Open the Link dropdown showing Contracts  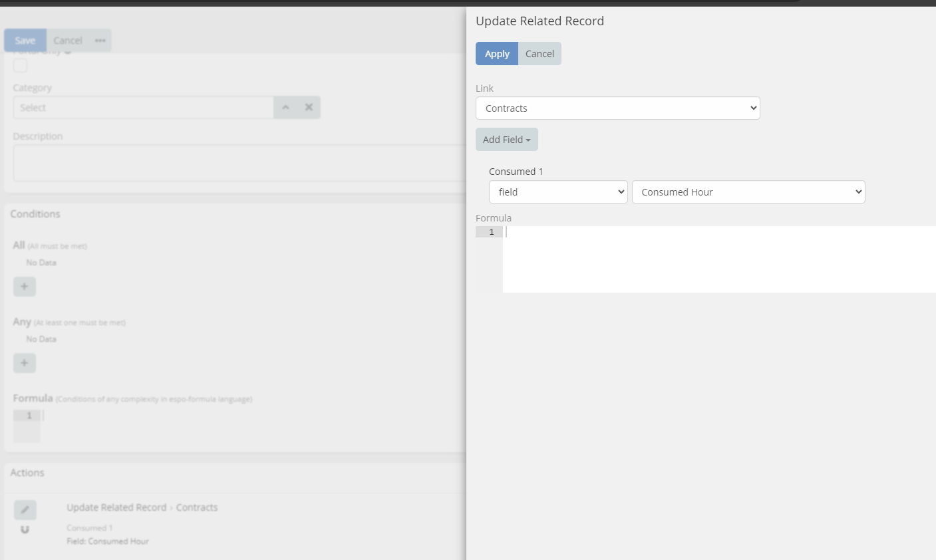(x=617, y=108)
